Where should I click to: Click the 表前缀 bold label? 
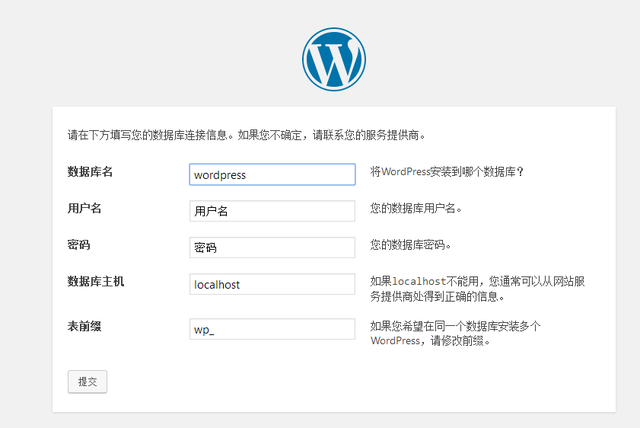(84, 325)
